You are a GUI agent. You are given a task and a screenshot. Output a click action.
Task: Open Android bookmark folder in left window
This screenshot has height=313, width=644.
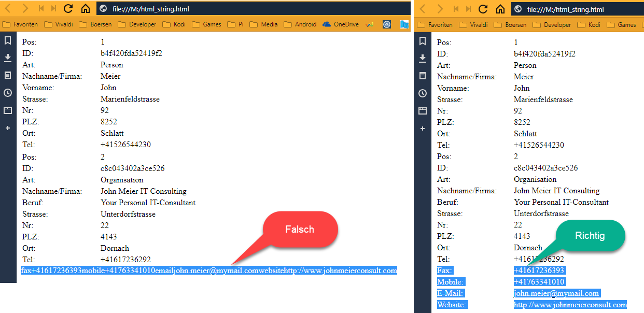click(x=301, y=24)
